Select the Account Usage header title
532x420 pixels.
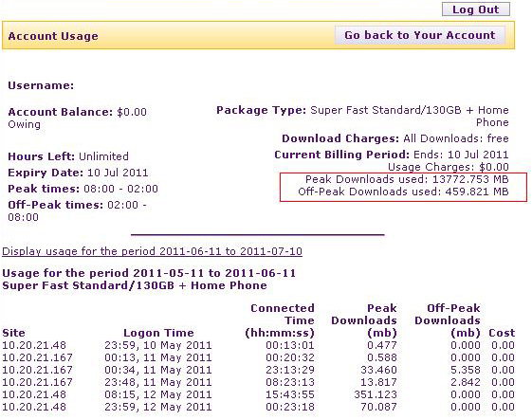(x=53, y=36)
